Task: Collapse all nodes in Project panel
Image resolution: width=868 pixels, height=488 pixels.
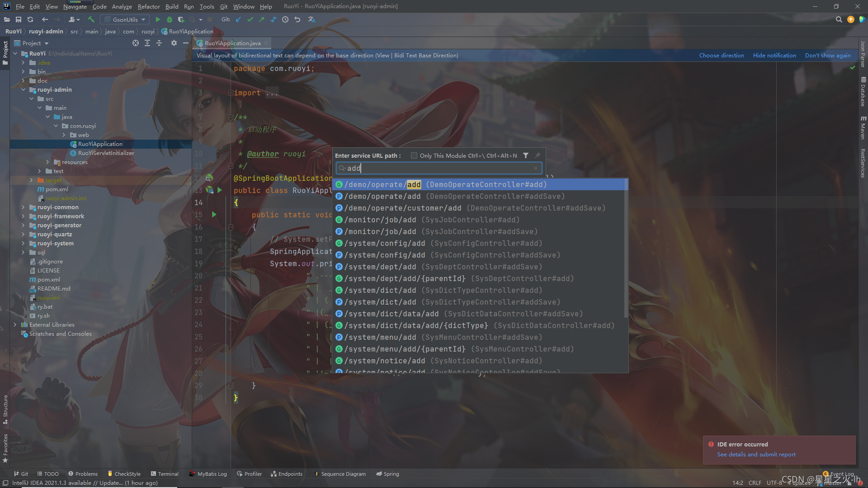Action: point(159,43)
